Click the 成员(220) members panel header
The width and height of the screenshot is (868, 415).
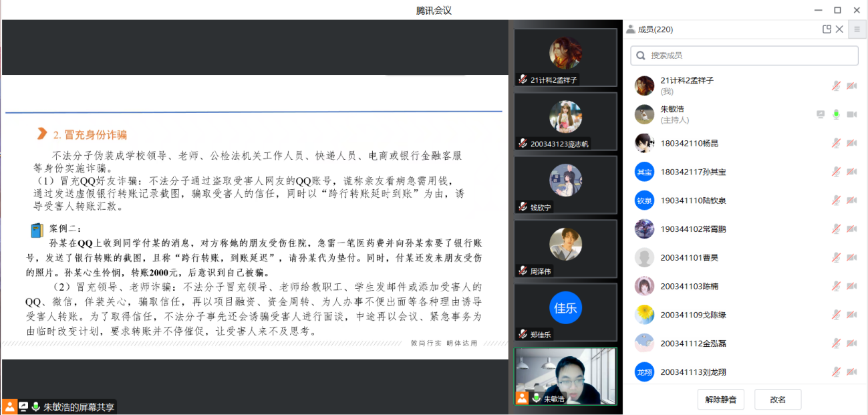[655, 29]
